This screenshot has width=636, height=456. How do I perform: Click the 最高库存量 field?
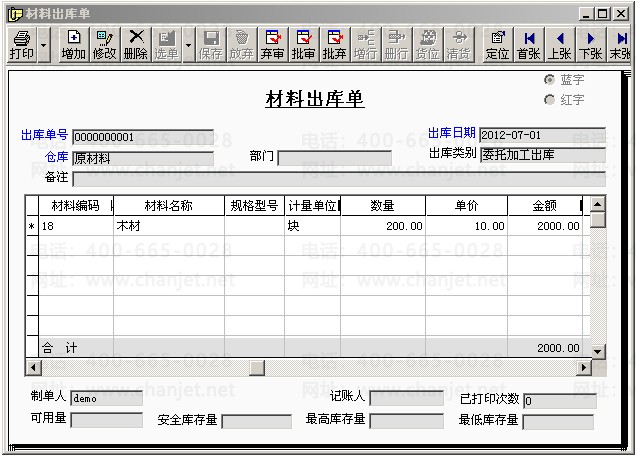click(x=407, y=421)
